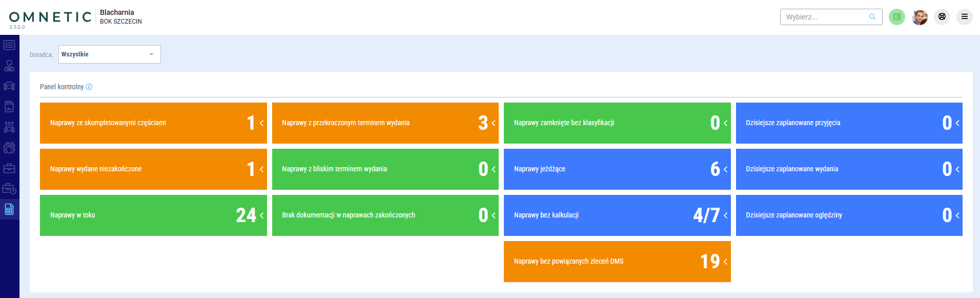Open the car icon in sidebar
Screen dimensions: 980x298
[9, 86]
